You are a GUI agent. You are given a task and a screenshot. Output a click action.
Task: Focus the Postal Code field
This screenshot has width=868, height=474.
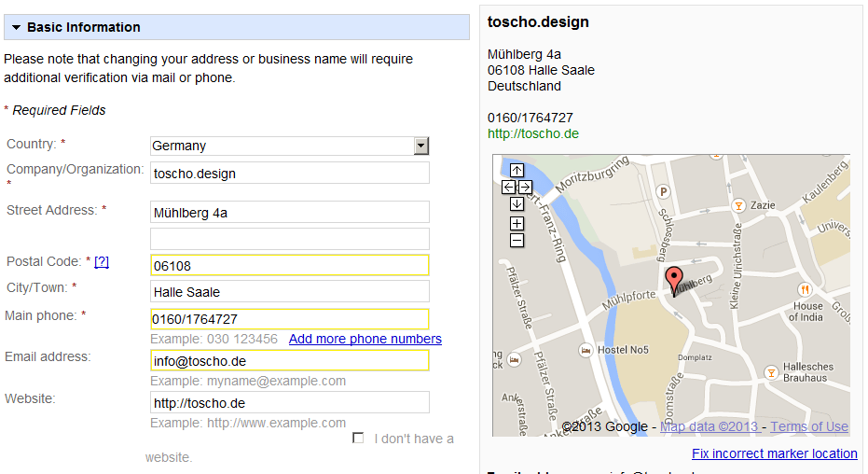[290, 265]
